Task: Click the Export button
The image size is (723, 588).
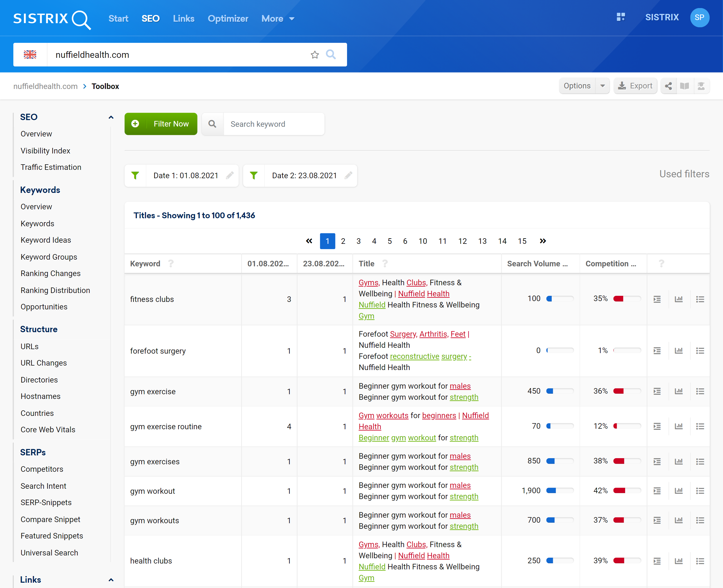Action: [635, 86]
